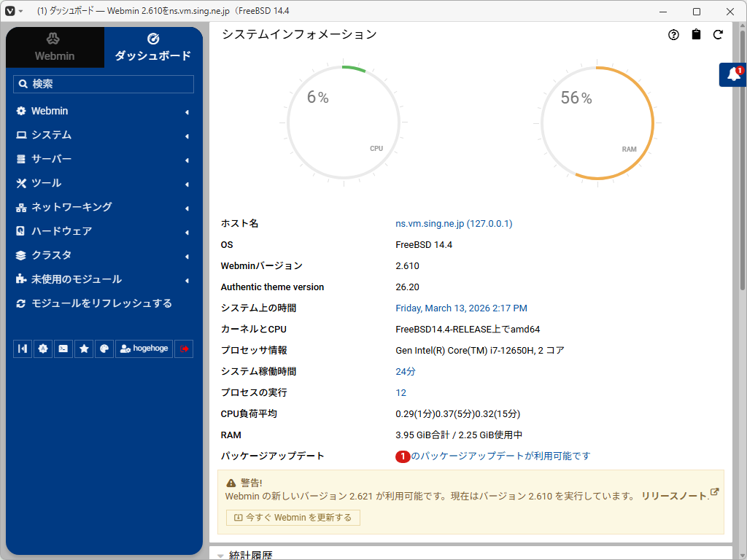Select the Authentic theme version 26.20
Viewport: 747px width, 560px height.
point(407,287)
